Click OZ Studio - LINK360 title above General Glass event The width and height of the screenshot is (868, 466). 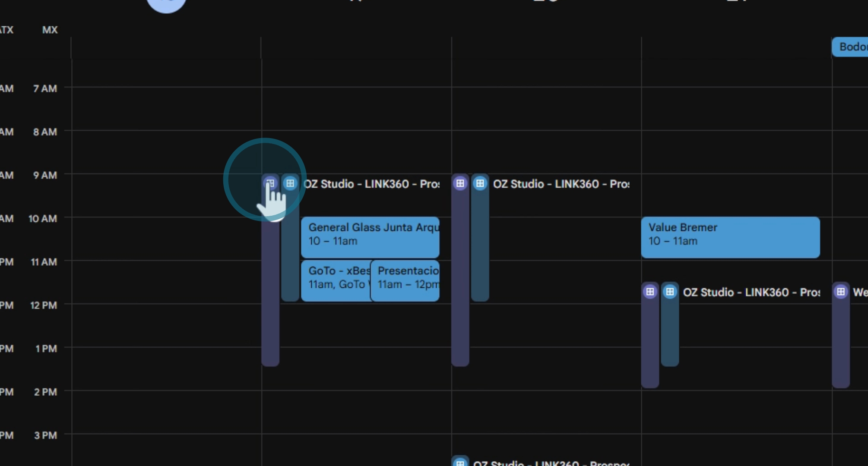coord(371,184)
